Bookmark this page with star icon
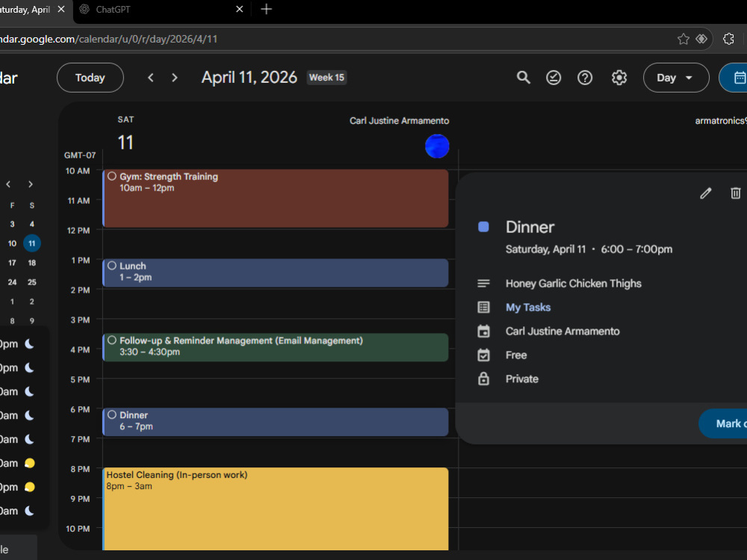Screen dimensions: 747x560 tap(684, 39)
